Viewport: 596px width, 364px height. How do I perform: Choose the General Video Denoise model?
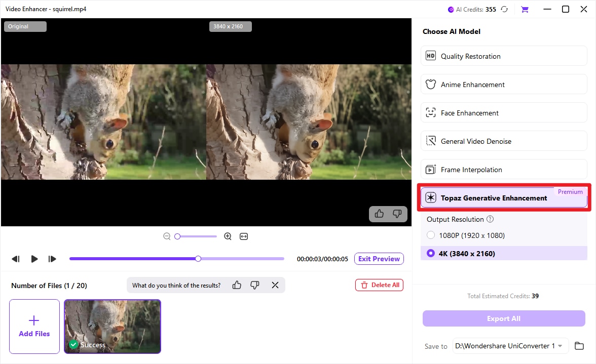pos(504,141)
